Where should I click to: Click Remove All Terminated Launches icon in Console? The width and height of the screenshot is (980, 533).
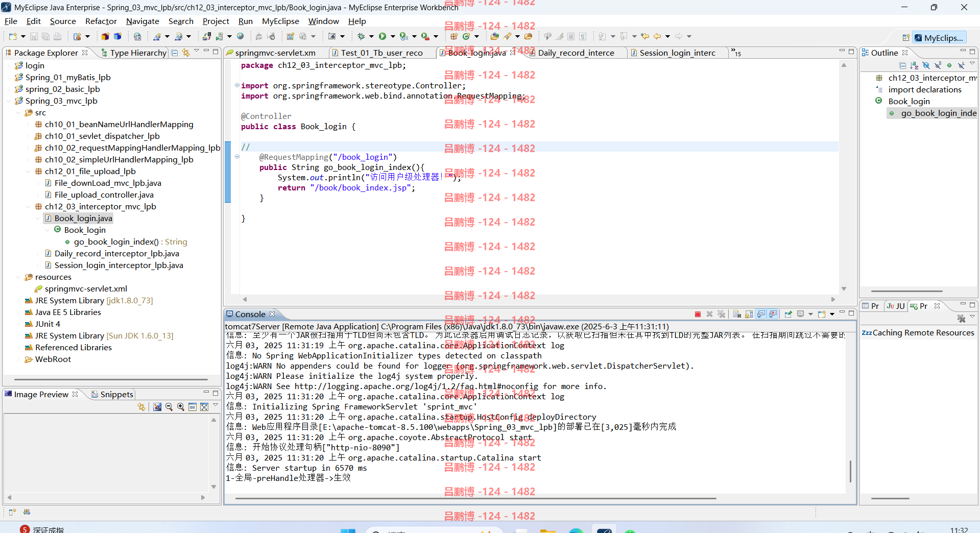(721, 314)
